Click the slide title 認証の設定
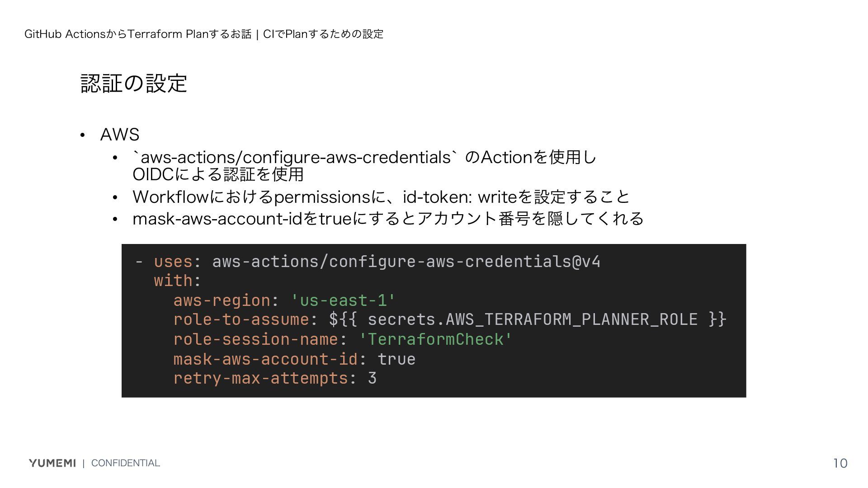Screen dimensions: 868x488 tap(134, 84)
